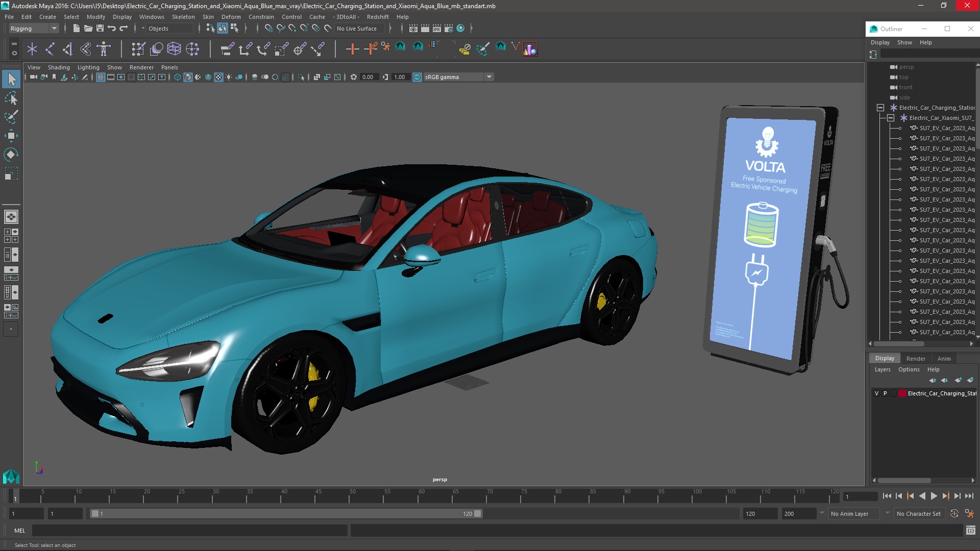Open the Render View window icon
Image resolution: width=980 pixels, height=551 pixels.
(413, 29)
